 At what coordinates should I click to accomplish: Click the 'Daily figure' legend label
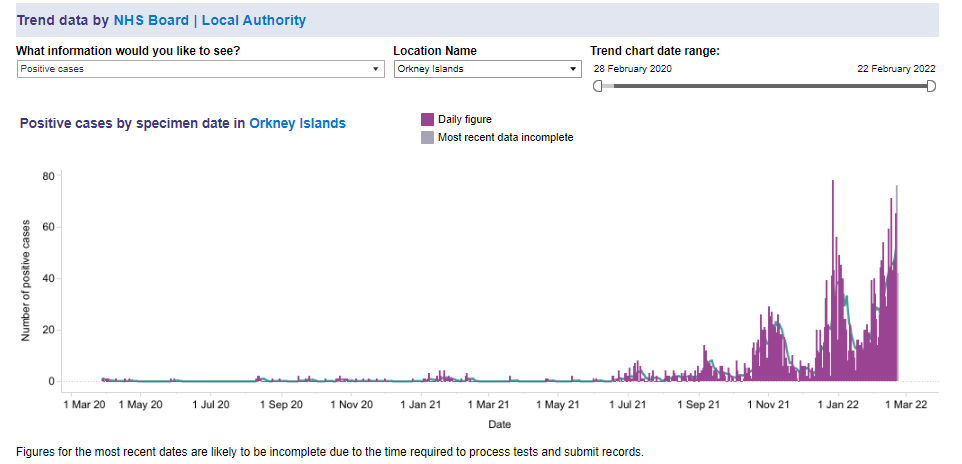pos(464,120)
